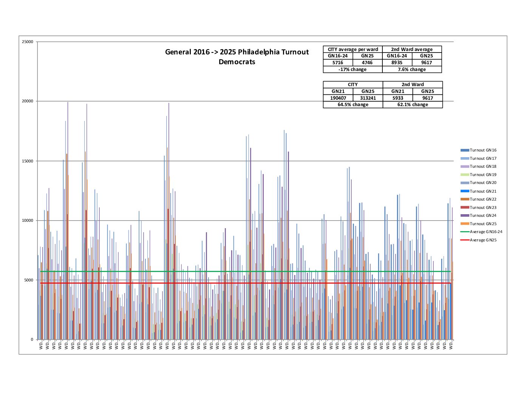Screen dimensions: 532x411
Task: Select the '2nd Ward average' header cell
Action: tap(412, 49)
